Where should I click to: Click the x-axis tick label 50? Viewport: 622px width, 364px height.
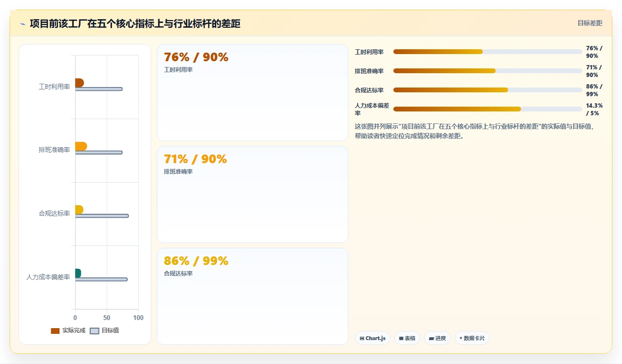[x=107, y=318]
